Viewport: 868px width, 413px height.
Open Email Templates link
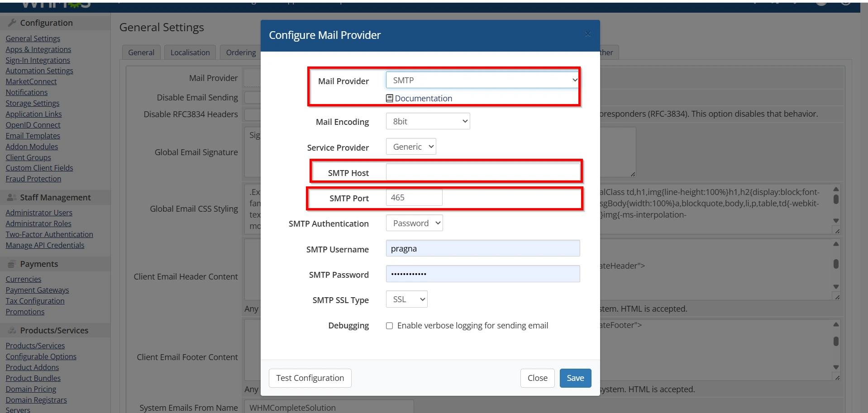[x=33, y=136]
